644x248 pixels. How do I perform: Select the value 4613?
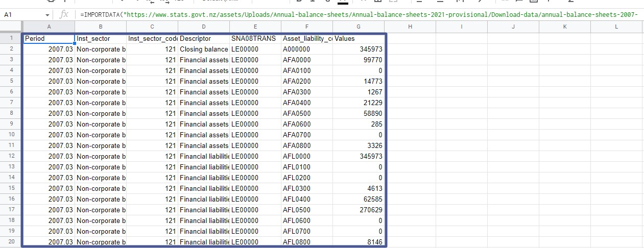359,188
